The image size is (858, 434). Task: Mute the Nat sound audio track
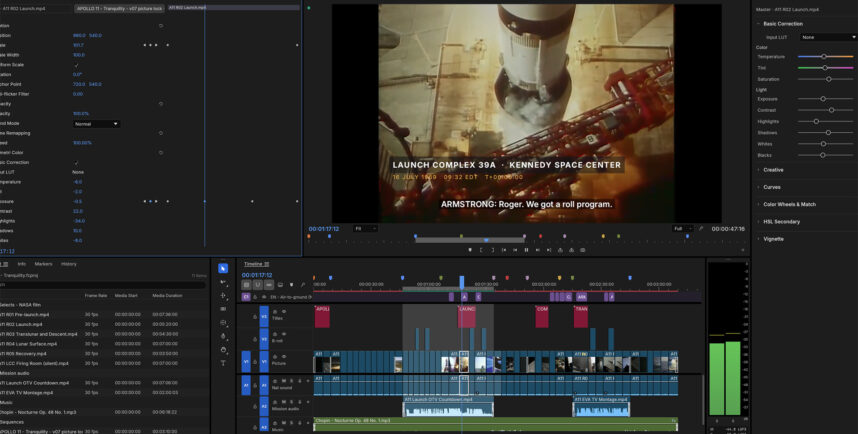283,380
